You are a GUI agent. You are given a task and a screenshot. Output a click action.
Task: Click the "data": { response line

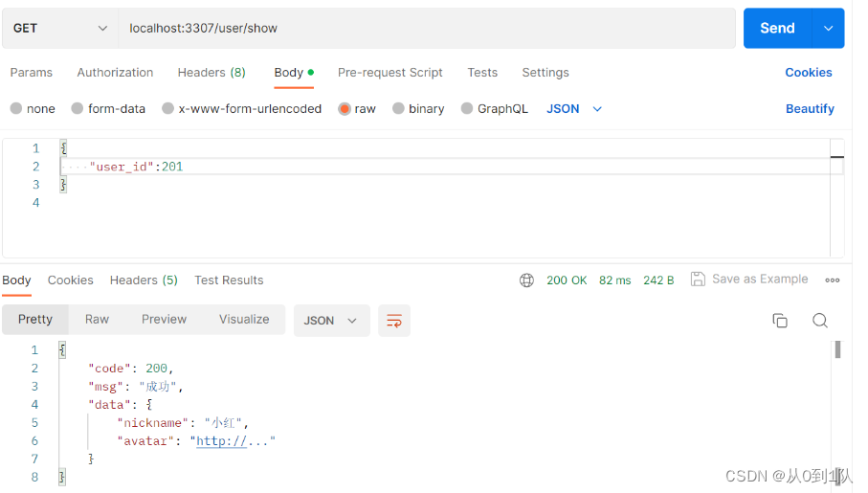pyautogui.click(x=121, y=405)
